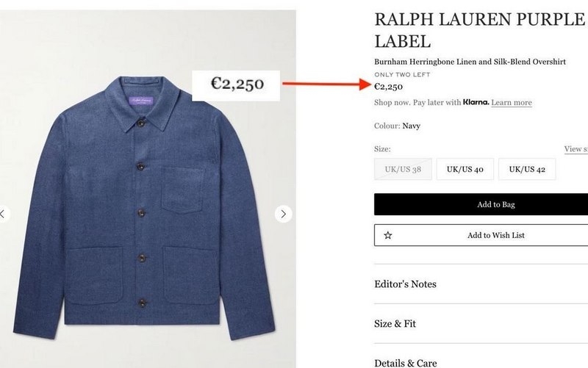Select size UK/US 40

[465, 169]
